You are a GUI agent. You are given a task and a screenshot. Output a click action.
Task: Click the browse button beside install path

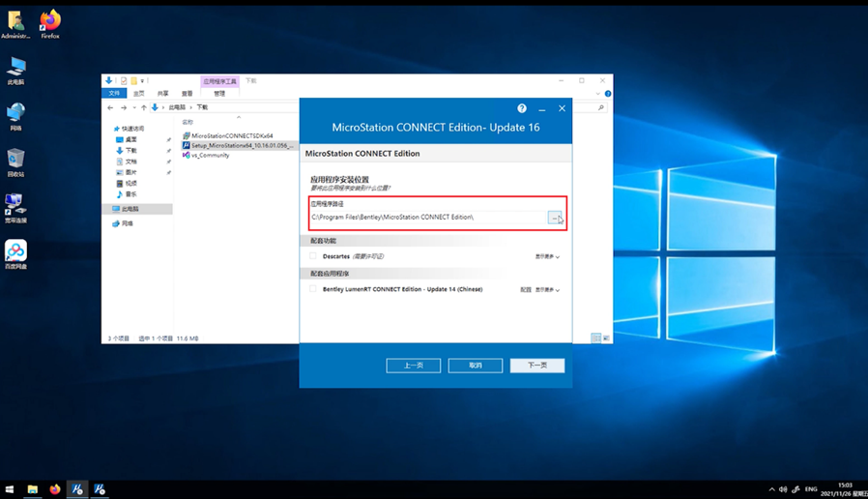555,218
